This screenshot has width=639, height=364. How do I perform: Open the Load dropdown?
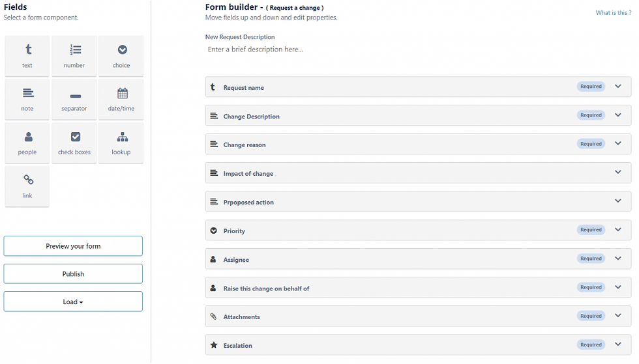pyautogui.click(x=73, y=301)
